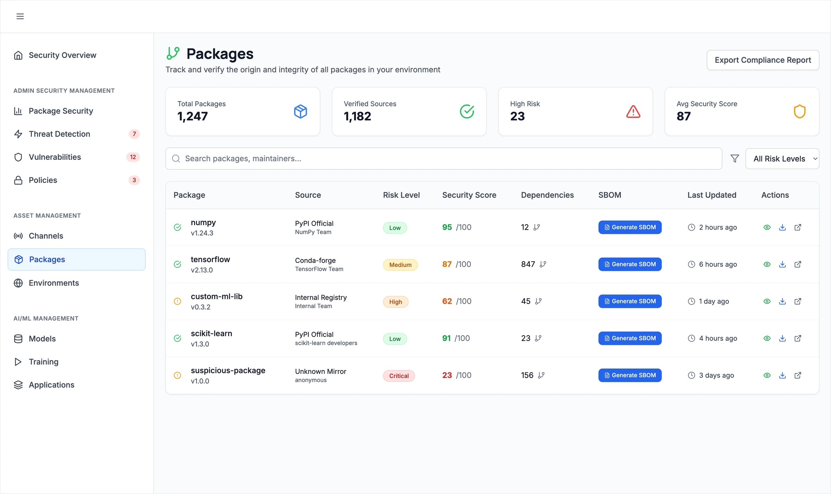831x504 pixels.
Task: Open Training in sidebar
Action: point(77,362)
